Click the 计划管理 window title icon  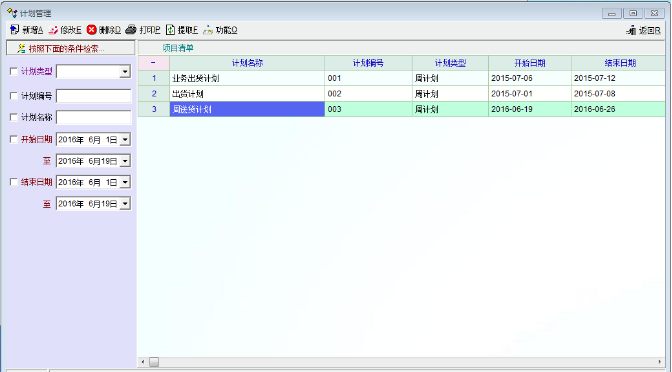coord(12,13)
